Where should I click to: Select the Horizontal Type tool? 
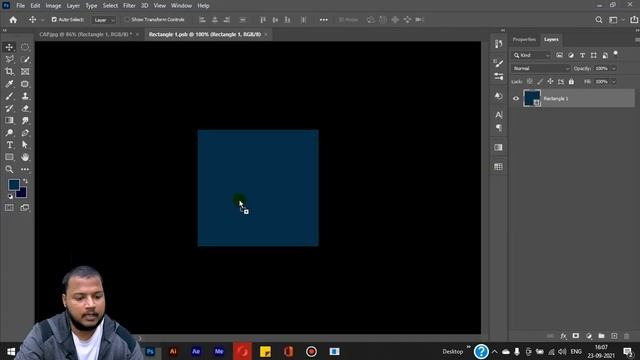9,145
